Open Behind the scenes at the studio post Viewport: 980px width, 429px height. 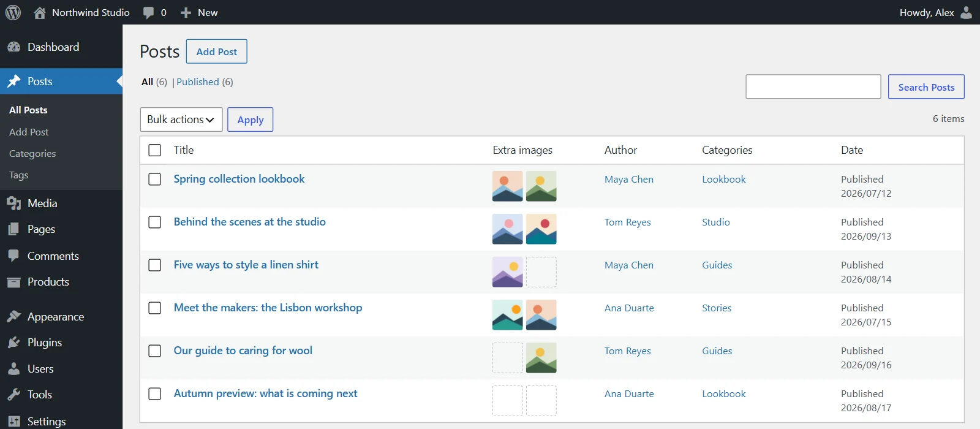tap(249, 222)
